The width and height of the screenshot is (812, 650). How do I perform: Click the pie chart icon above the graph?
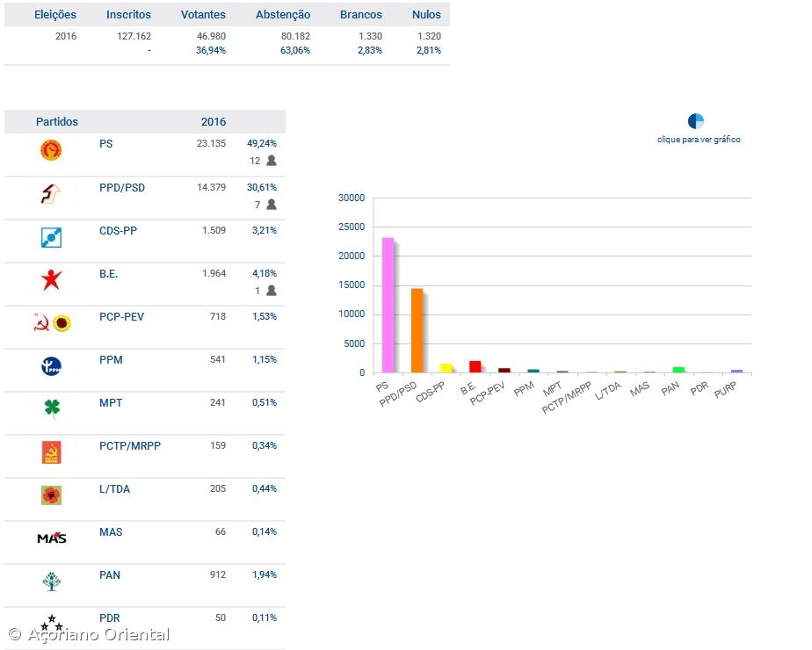(696, 121)
